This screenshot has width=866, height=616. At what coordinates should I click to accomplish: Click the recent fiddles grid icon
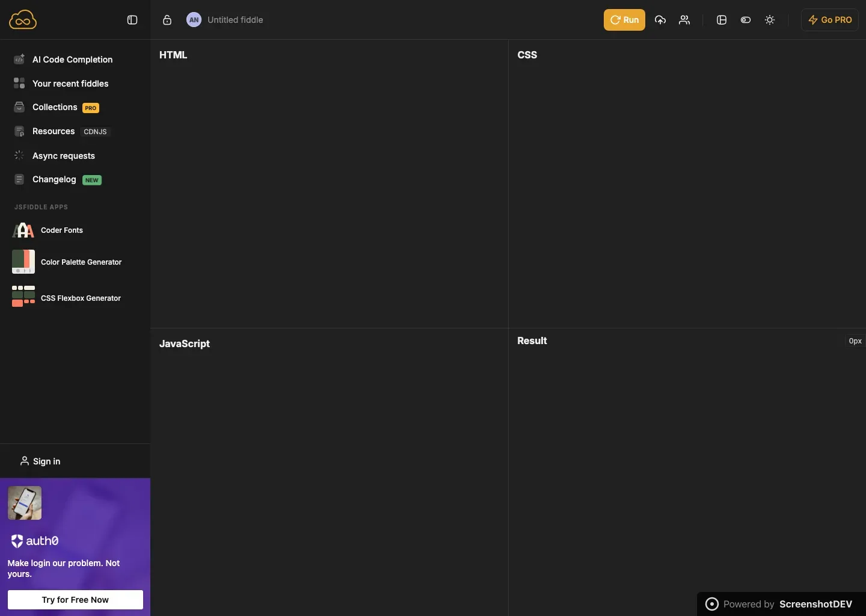[x=19, y=83]
